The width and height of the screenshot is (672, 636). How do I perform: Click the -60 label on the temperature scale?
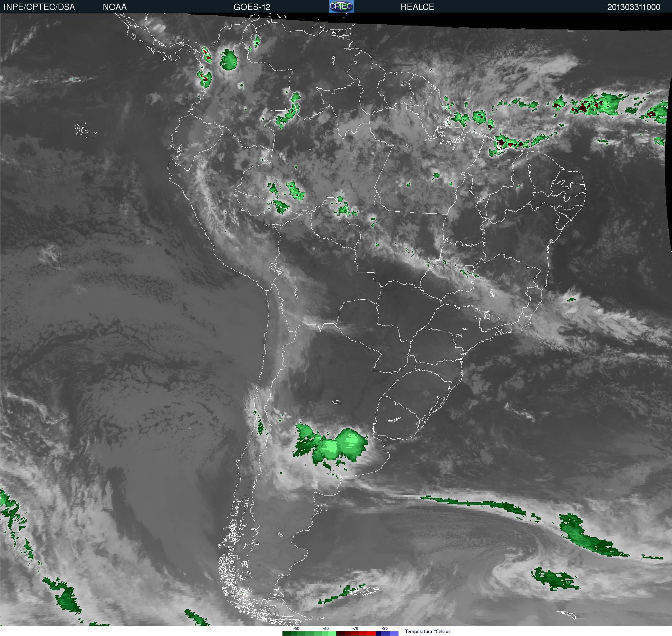click(326, 628)
